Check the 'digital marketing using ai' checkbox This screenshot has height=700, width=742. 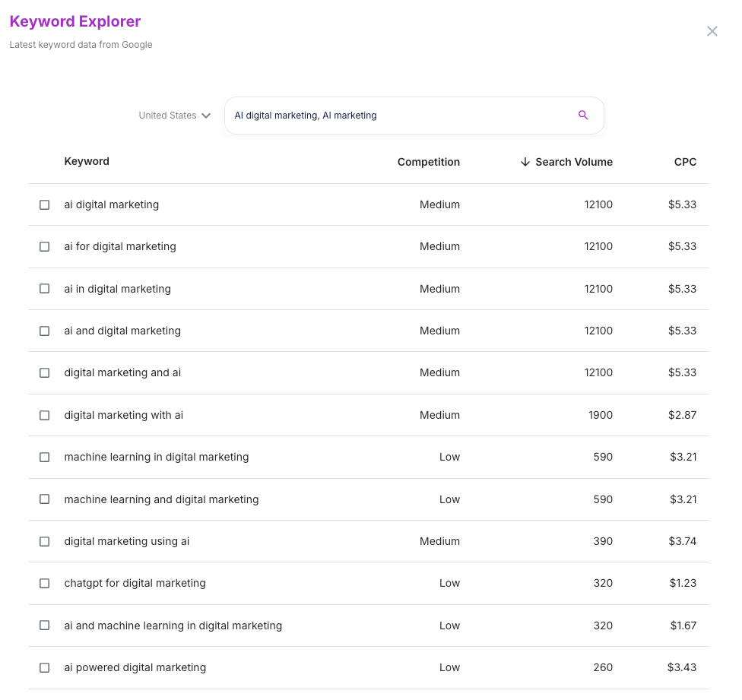pos(45,542)
